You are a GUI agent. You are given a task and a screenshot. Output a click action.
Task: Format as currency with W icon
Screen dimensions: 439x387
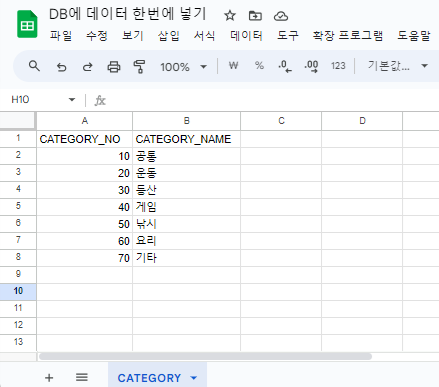pyautogui.click(x=233, y=66)
